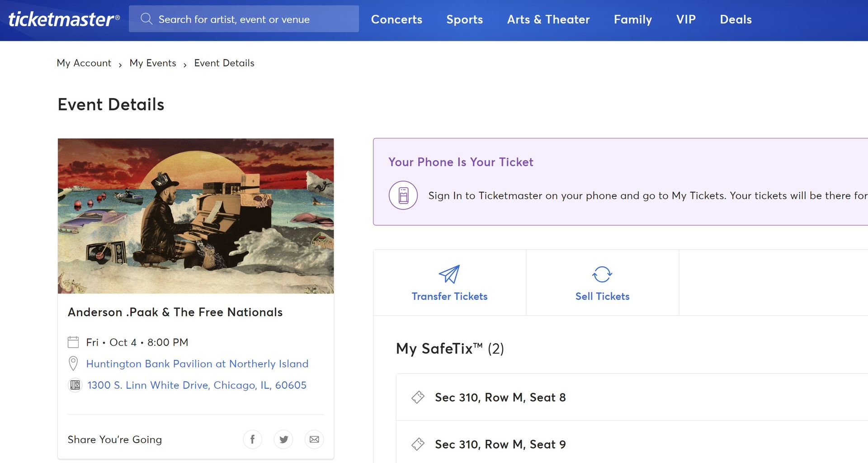Go to My Events breadcrumb
The height and width of the screenshot is (463, 868).
point(152,63)
